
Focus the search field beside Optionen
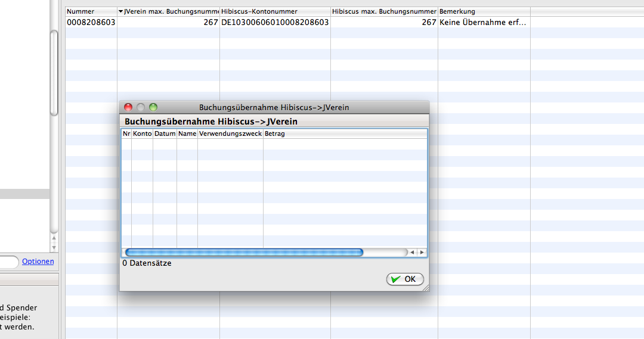coord(8,262)
